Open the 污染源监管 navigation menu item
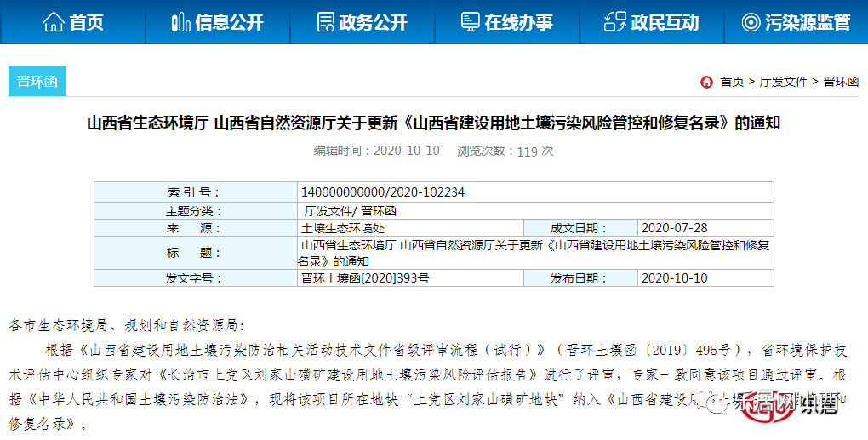 point(796,22)
